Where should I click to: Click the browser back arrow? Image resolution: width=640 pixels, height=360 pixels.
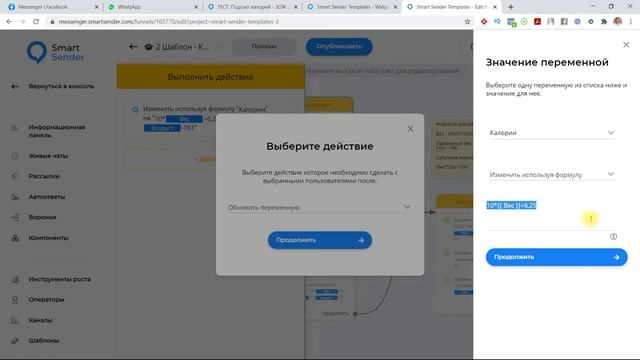(x=9, y=22)
